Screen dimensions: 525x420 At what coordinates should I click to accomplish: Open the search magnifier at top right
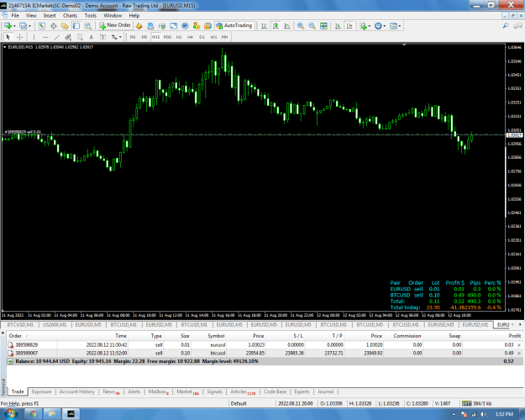click(506, 26)
